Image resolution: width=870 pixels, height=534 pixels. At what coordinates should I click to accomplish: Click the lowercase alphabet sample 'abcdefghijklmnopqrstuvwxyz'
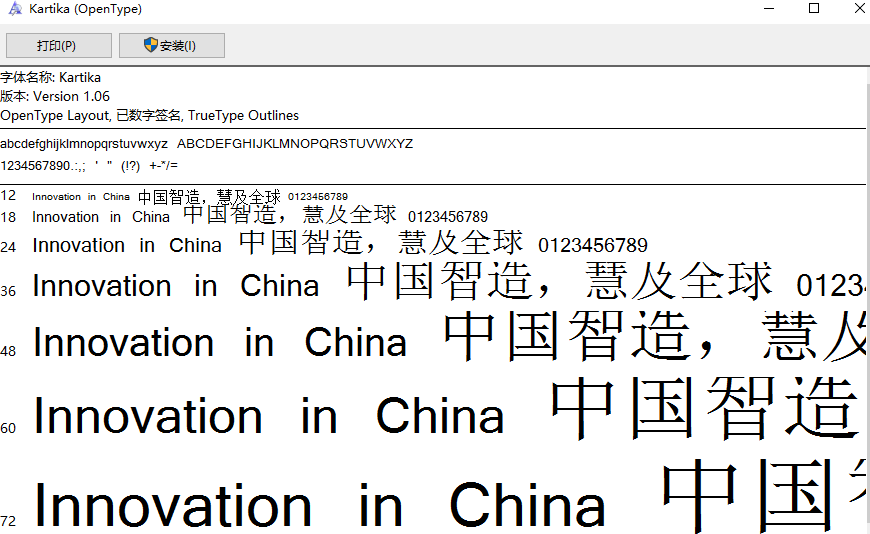(84, 144)
